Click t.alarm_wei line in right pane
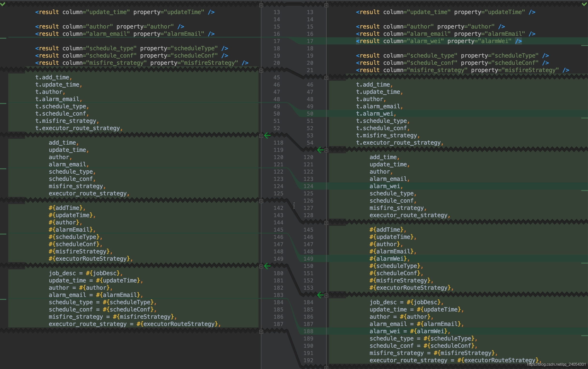The width and height of the screenshot is (588, 369). pos(376,114)
